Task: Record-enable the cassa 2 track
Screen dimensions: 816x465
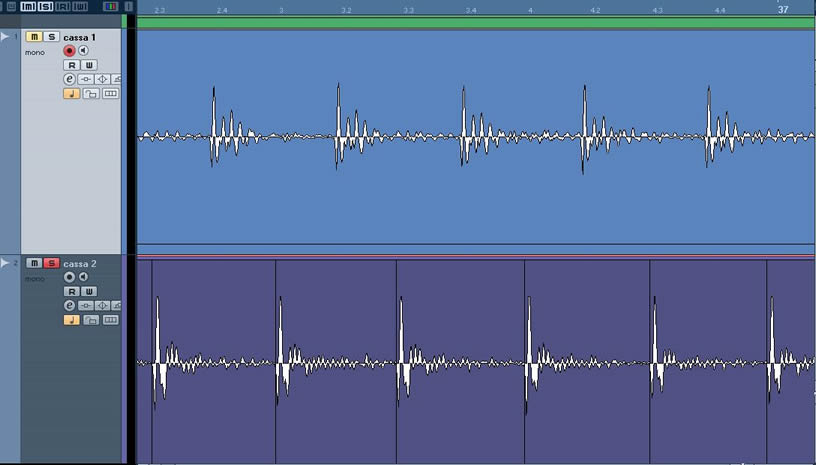Action: pos(69,277)
